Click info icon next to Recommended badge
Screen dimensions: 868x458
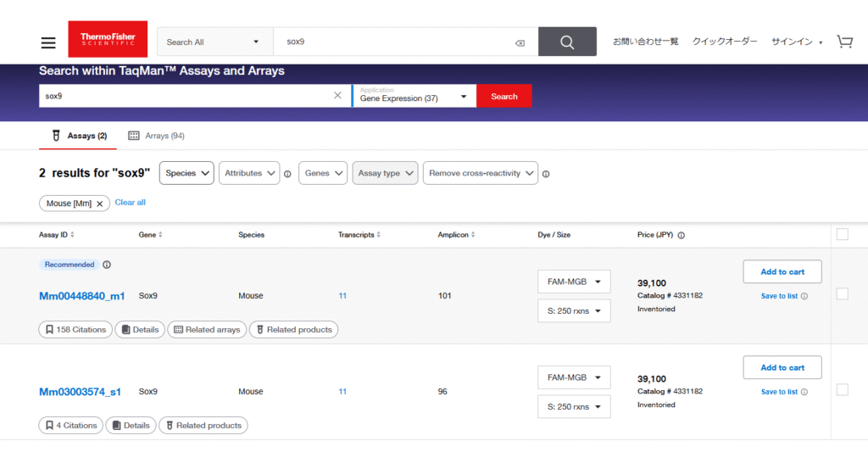point(107,265)
